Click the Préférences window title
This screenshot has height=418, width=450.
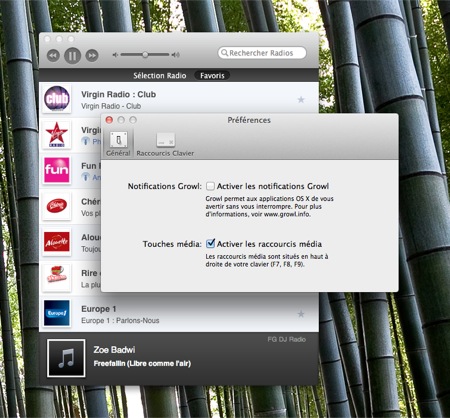249,120
